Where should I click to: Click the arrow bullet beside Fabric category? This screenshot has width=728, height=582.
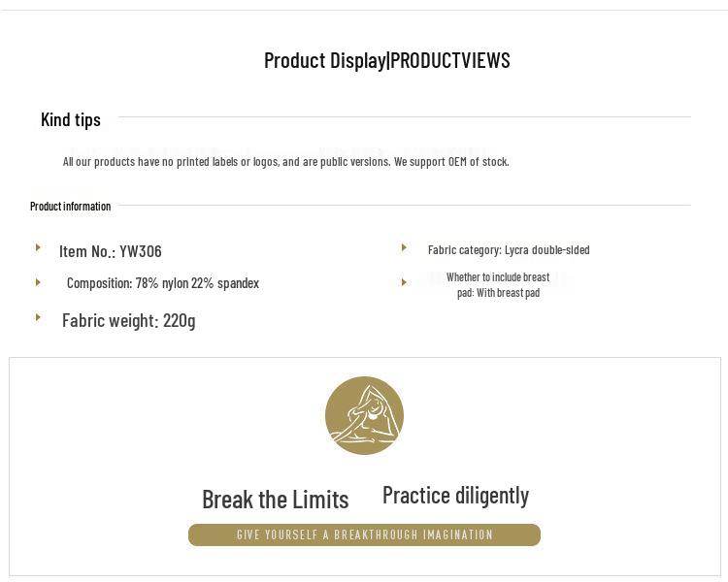click(x=404, y=248)
